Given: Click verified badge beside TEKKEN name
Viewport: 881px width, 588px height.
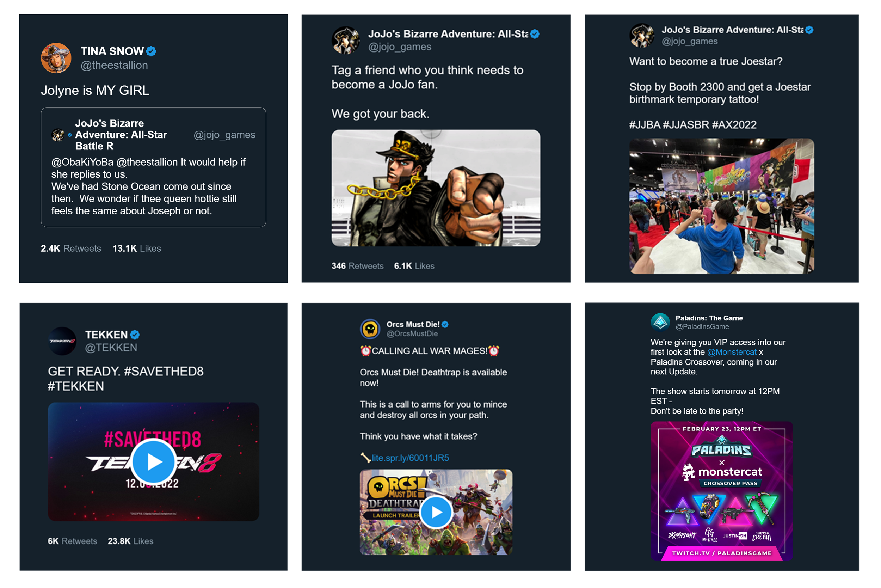Looking at the screenshot, I should point(135,335).
